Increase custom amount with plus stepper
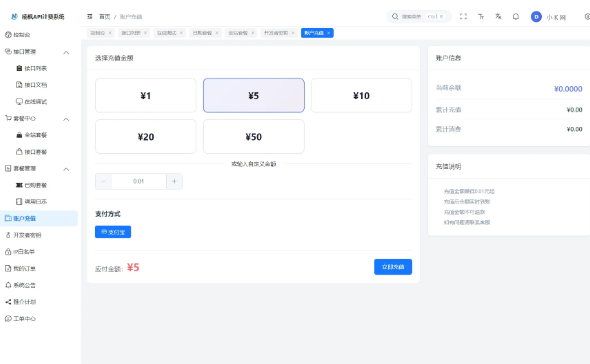The width and height of the screenshot is (590, 364). pos(174,181)
